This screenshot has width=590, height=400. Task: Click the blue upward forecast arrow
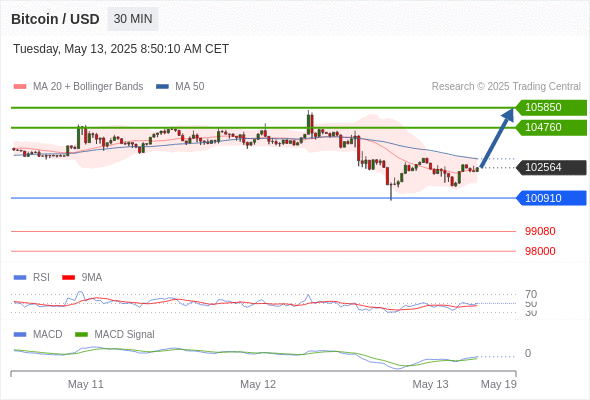[x=497, y=137]
